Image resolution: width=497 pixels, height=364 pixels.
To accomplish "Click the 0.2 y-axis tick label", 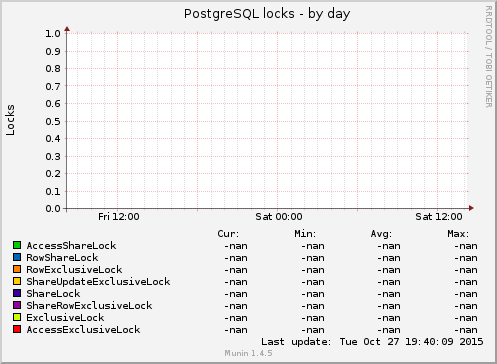I will click(x=53, y=174).
